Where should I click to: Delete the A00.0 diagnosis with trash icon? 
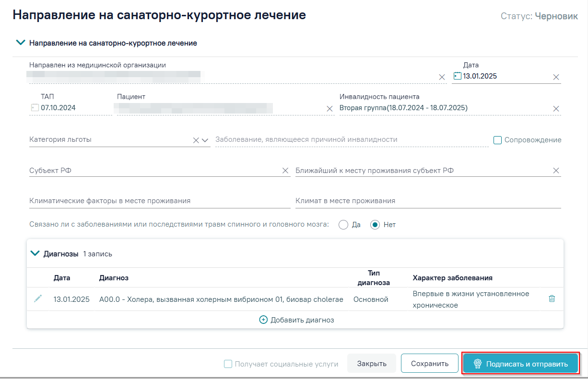point(552,299)
